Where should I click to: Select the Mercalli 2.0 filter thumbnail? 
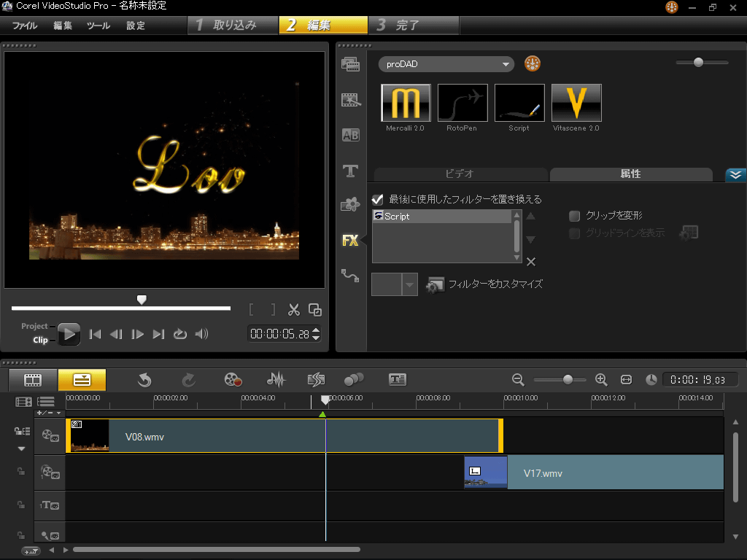(x=406, y=103)
